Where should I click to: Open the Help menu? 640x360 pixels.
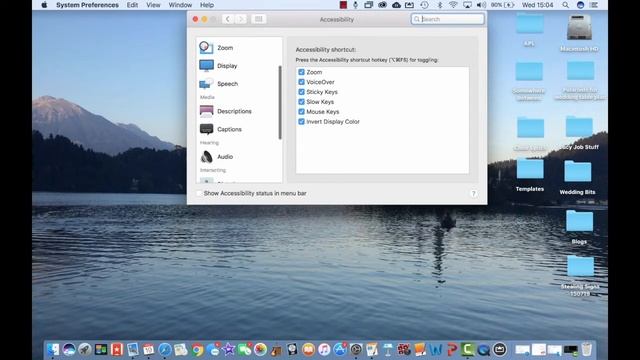pos(207,5)
